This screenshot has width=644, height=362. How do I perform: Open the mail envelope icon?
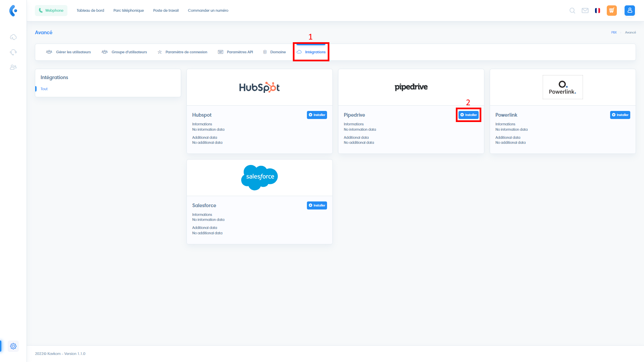[585, 11]
